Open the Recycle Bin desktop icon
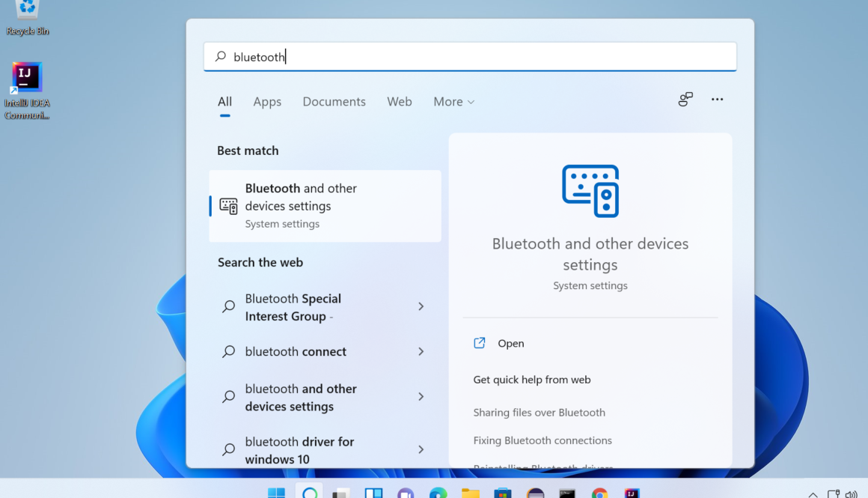 click(27, 16)
